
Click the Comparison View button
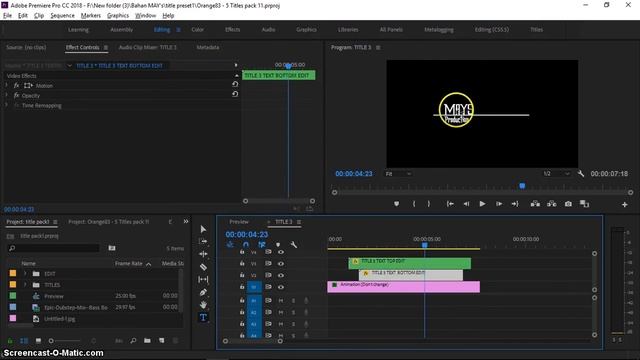(x=584, y=204)
